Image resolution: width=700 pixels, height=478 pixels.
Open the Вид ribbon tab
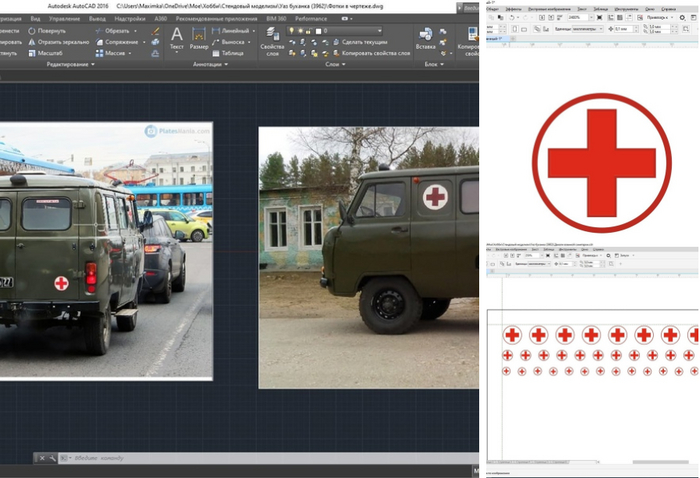click(35, 19)
